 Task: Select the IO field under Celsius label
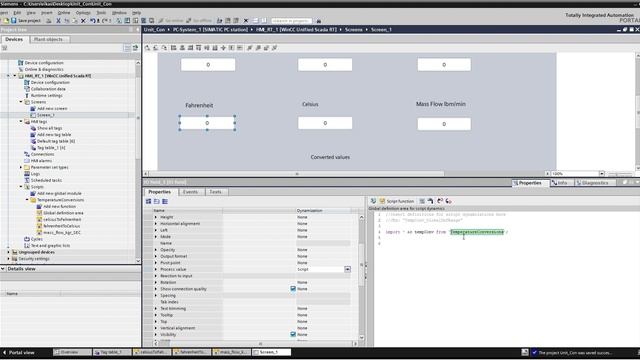pos(325,123)
